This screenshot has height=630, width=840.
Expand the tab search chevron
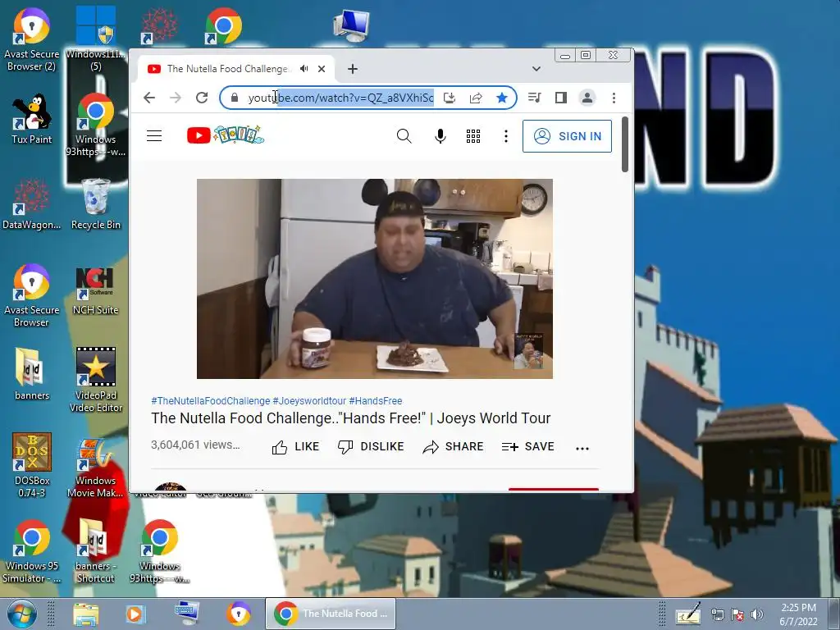coord(536,69)
